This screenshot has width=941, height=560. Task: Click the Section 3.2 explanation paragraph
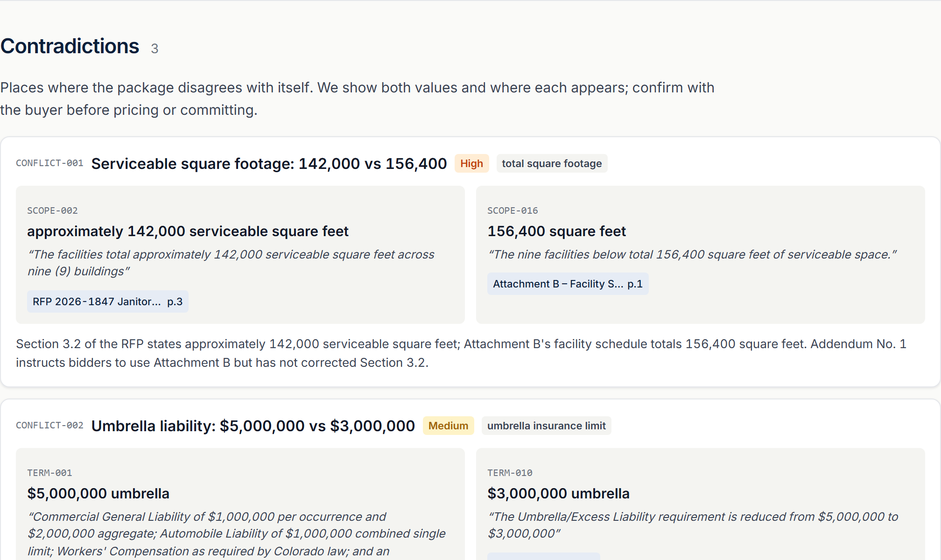click(461, 353)
